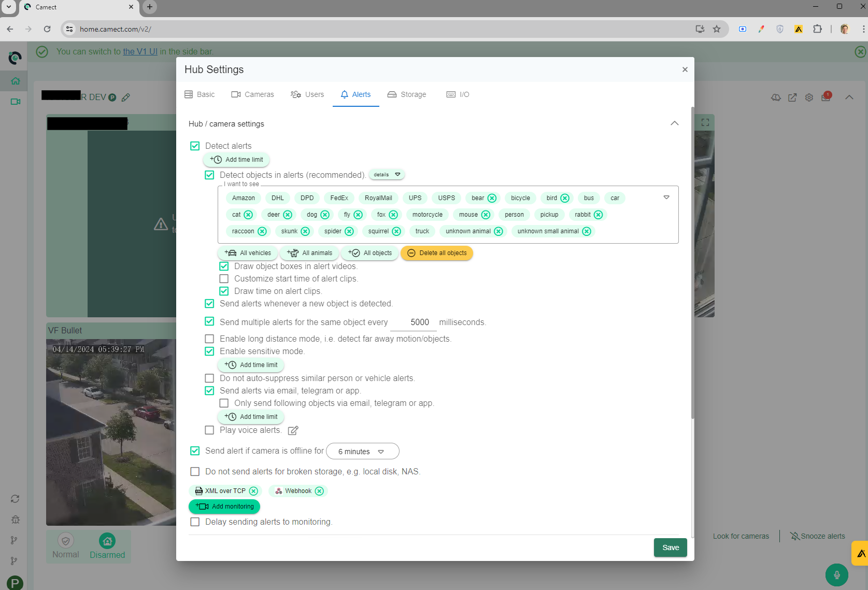Toggle the Detect alerts checkbox

click(x=195, y=146)
